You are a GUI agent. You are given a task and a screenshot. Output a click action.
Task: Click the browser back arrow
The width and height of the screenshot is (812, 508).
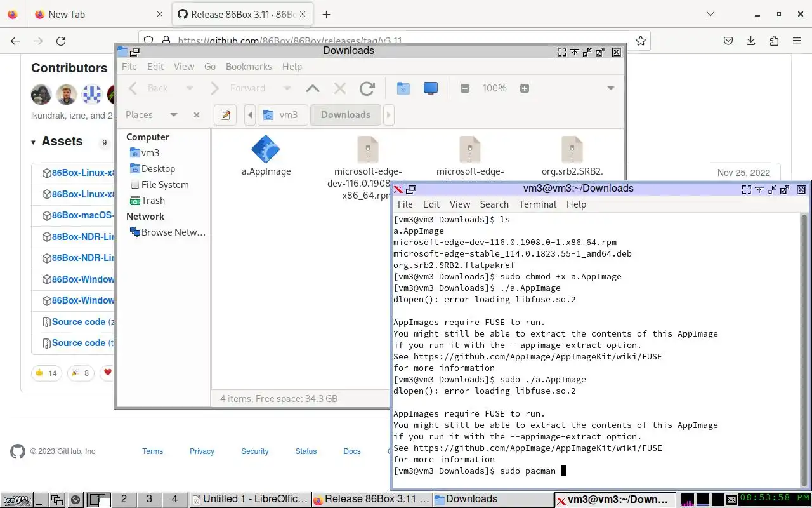coord(15,41)
